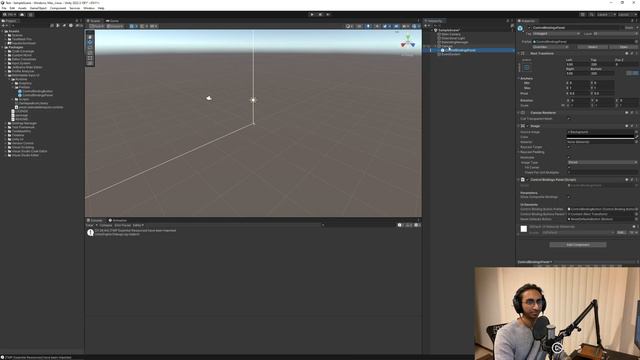This screenshot has width=640, height=360.
Task: Toggle Cull Transparent Mesh checkbox
Action: click(569, 119)
